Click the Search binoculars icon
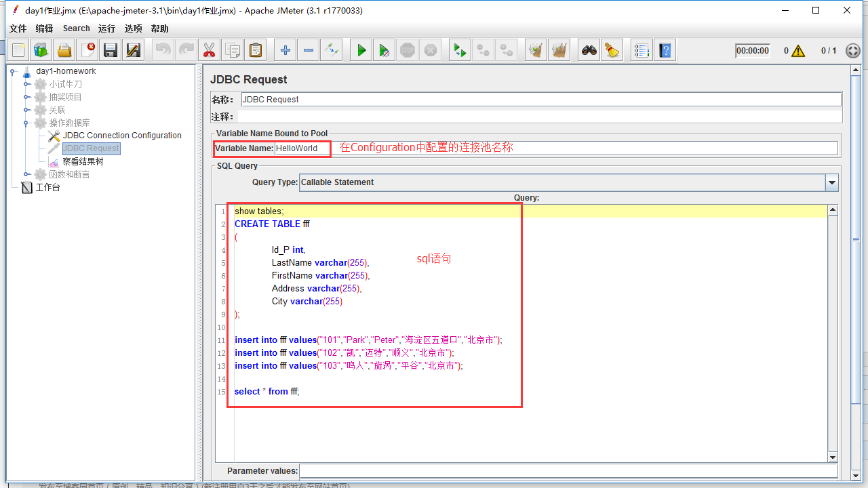Image resolution: width=868 pixels, height=488 pixels. point(589,50)
